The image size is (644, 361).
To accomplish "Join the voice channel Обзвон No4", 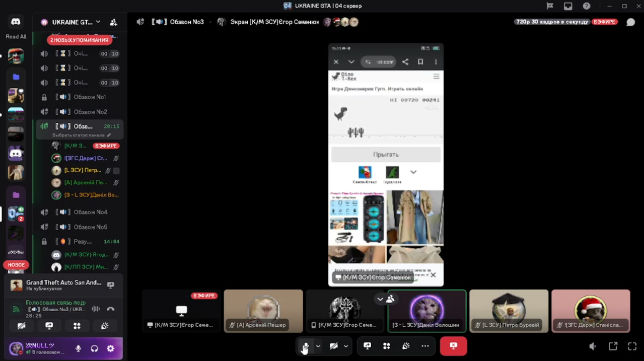I will [80, 212].
